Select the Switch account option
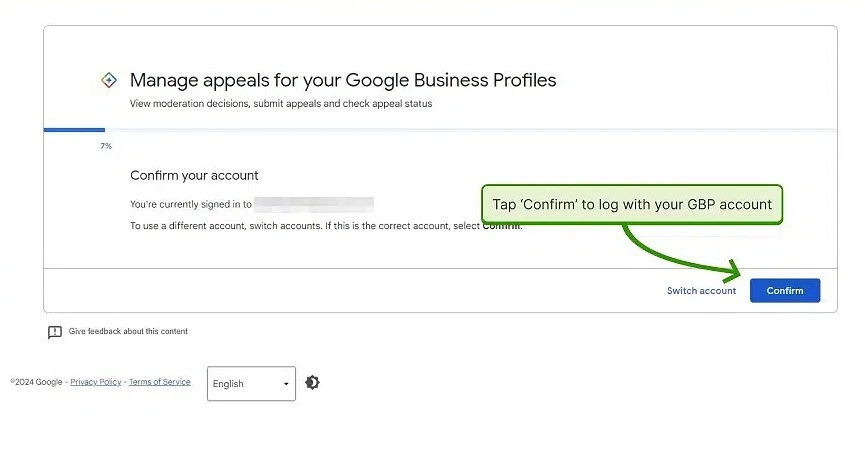Image resolution: width=865 pixels, height=453 pixels. [701, 291]
